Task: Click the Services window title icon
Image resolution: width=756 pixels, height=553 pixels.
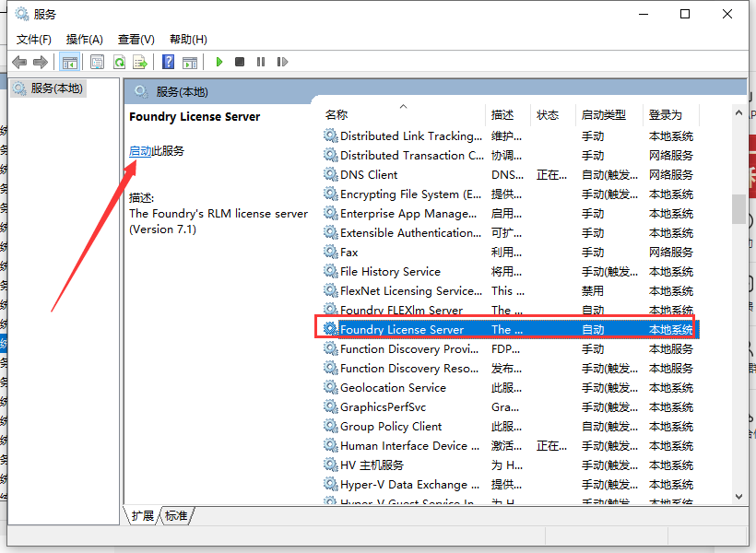Action: 22,14
